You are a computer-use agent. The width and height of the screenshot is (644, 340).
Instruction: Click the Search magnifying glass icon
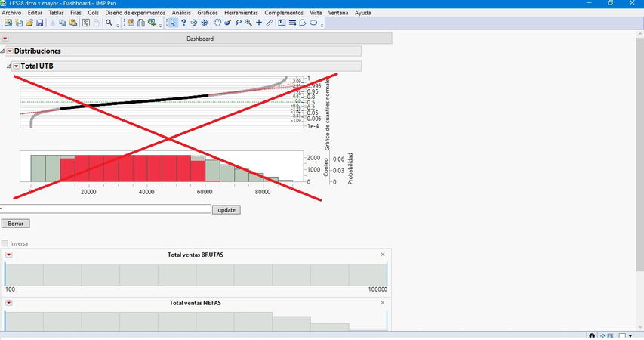point(109,23)
